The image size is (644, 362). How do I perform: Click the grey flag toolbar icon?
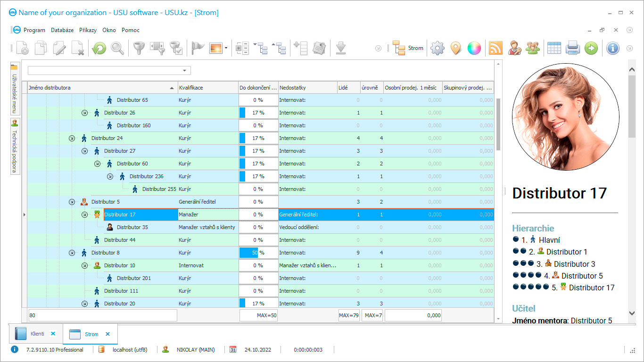[x=198, y=48]
